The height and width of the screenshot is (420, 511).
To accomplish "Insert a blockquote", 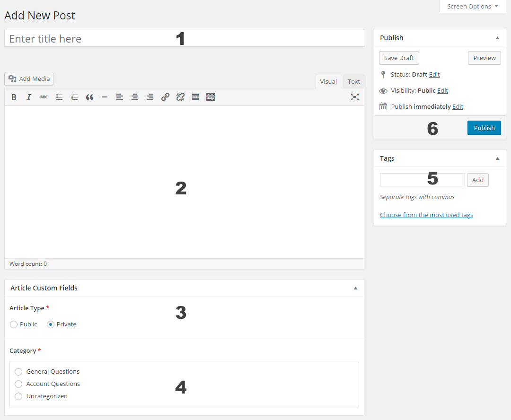I will [x=89, y=97].
